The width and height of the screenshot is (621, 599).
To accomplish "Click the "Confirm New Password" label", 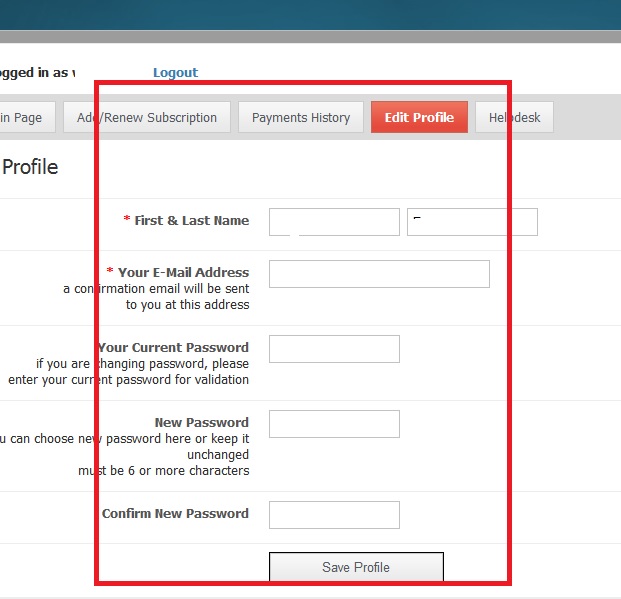I will tap(175, 514).
